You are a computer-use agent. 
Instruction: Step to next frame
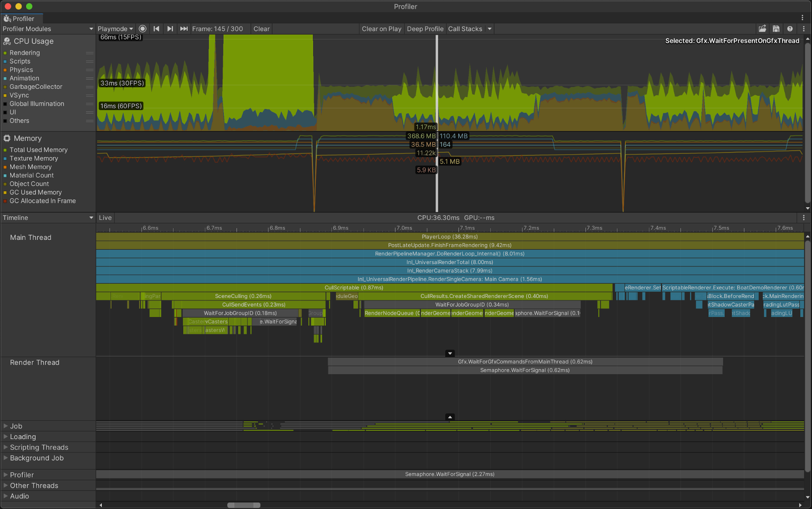pos(170,29)
